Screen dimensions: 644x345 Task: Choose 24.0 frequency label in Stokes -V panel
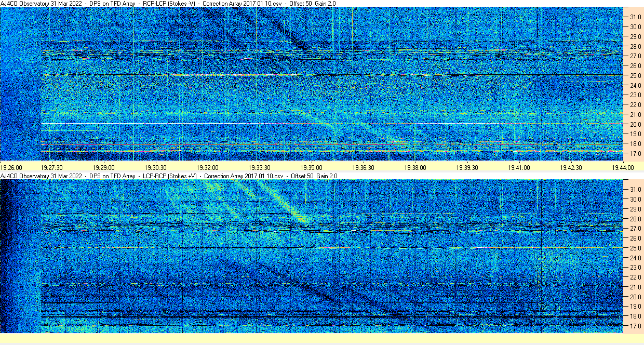[635, 86]
